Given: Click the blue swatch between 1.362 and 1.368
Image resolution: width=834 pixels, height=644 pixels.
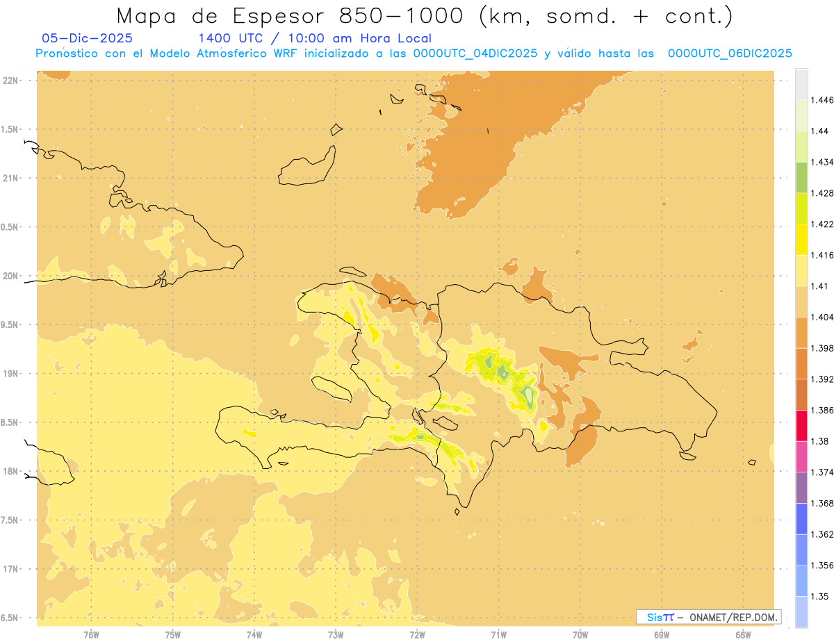Looking at the screenshot, I should [801, 518].
